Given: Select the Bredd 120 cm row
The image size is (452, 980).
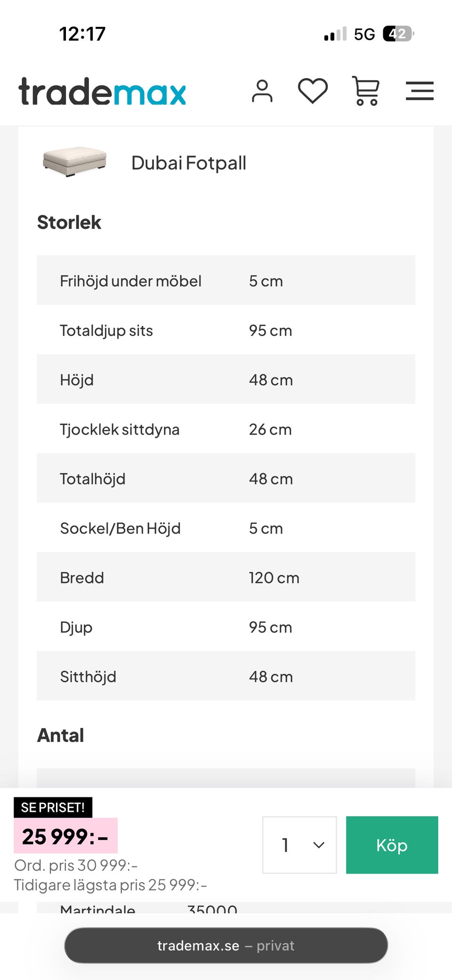Looking at the screenshot, I should click(226, 577).
